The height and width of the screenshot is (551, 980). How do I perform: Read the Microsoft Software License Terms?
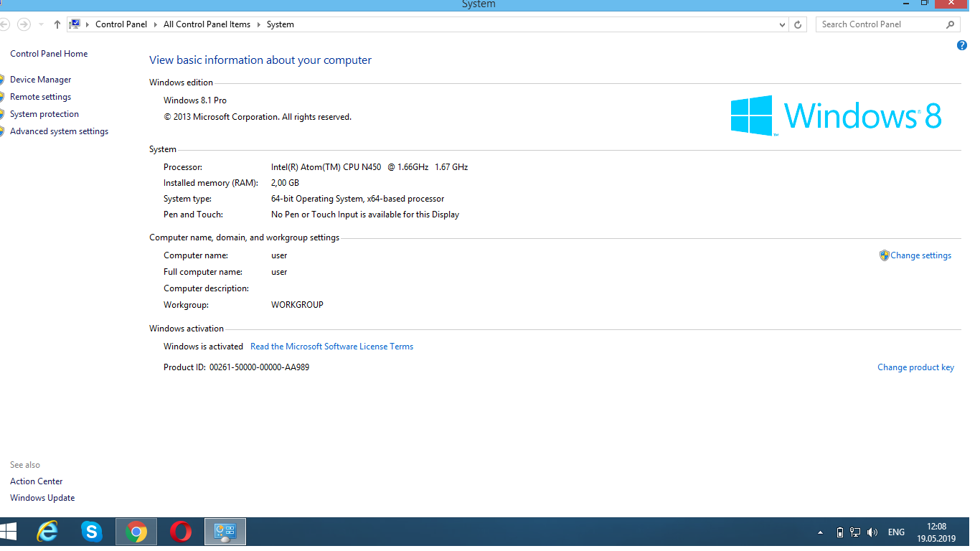point(332,347)
